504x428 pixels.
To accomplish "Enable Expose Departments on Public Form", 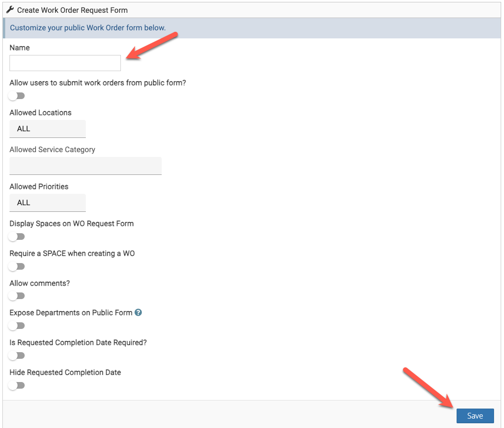I will tap(17, 326).
